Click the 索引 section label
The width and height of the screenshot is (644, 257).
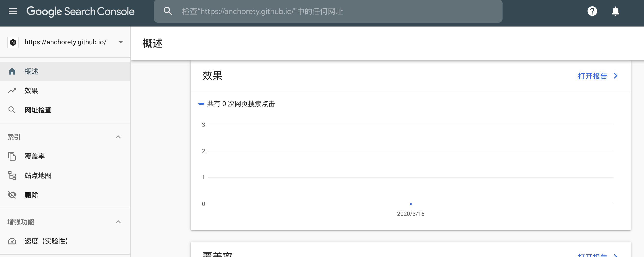(x=14, y=137)
